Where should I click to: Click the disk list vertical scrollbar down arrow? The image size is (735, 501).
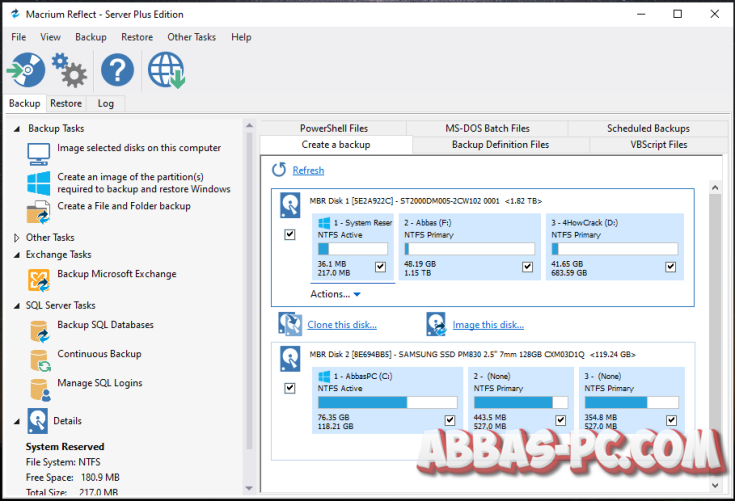click(x=715, y=486)
